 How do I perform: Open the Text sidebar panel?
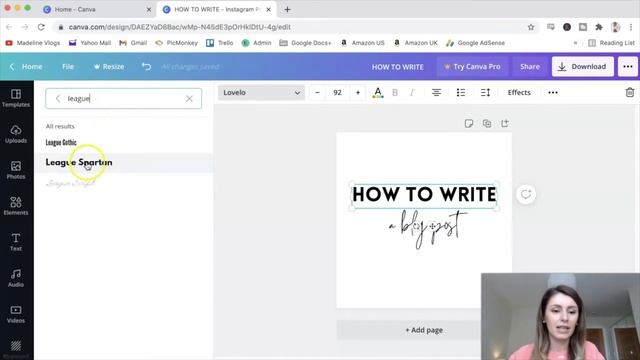pyautogui.click(x=16, y=242)
